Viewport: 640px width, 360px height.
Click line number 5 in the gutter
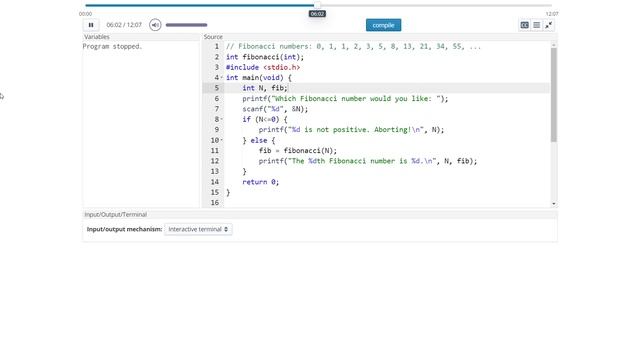coord(217,88)
